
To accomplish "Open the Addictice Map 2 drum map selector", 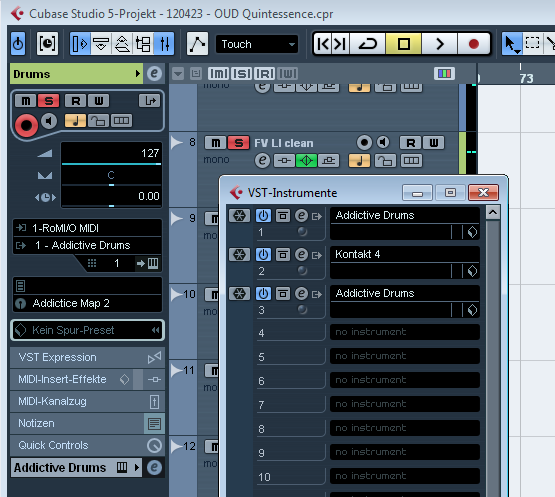I will [x=87, y=303].
